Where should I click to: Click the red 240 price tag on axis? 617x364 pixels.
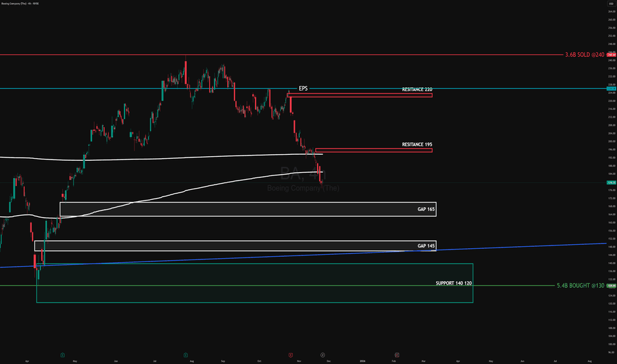point(611,54)
